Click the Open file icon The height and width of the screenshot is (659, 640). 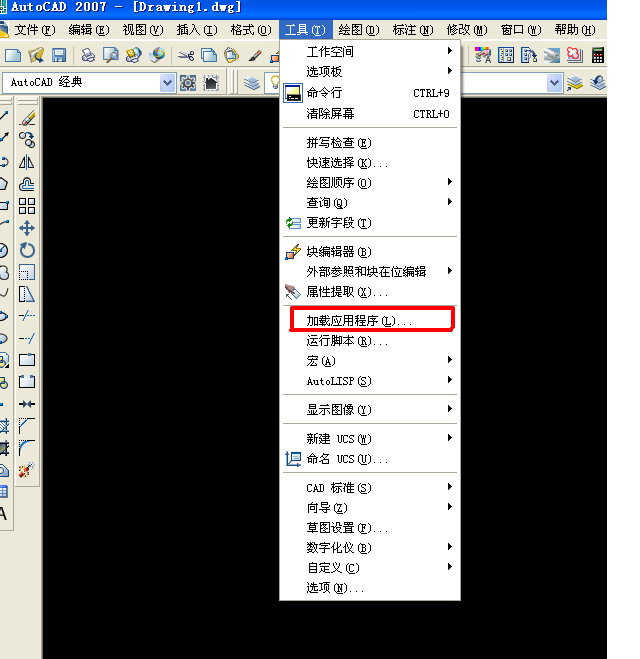(36, 55)
